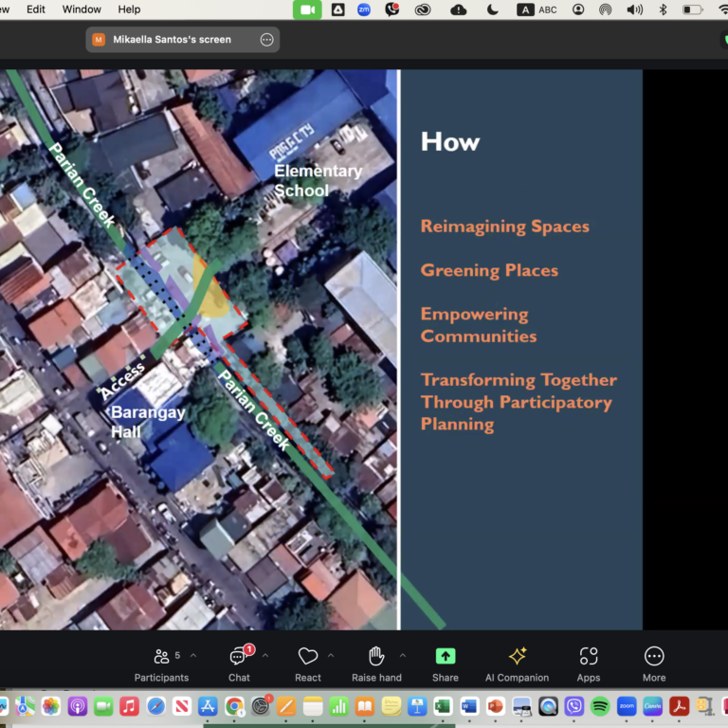Toggle Bluetooth in the menu bar
This screenshot has width=728, height=728.
coord(663,9)
